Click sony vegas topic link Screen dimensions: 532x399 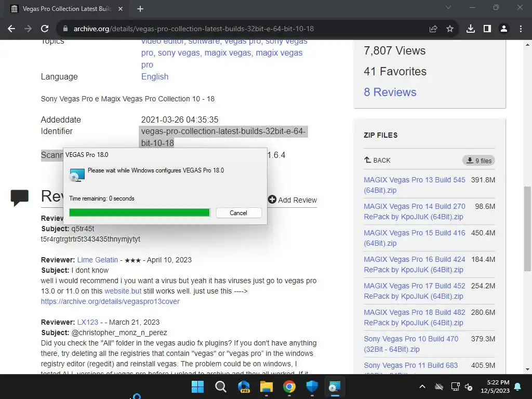(179, 53)
